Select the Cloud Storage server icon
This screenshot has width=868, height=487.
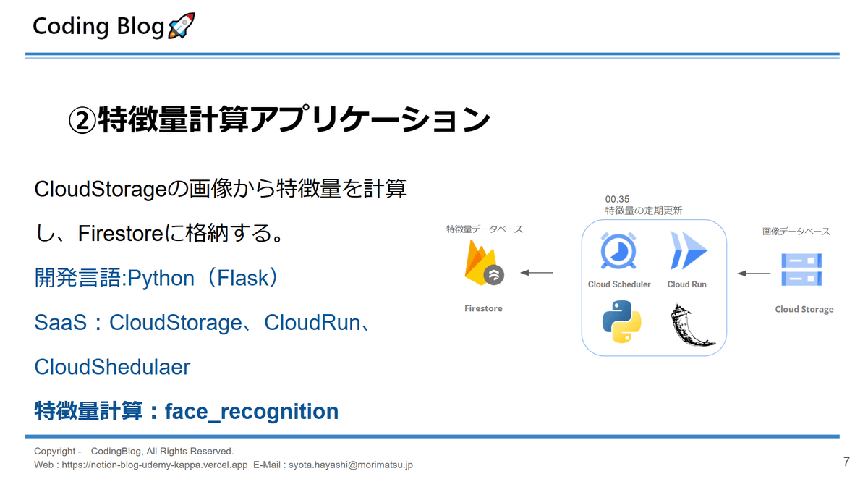click(802, 271)
